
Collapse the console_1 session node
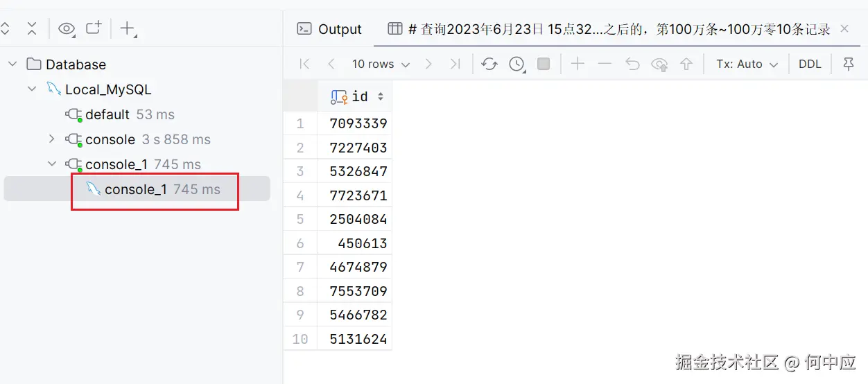pos(51,164)
